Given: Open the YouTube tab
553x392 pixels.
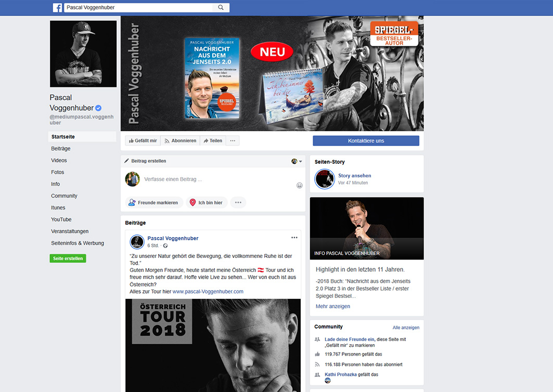Looking at the screenshot, I should coord(61,219).
